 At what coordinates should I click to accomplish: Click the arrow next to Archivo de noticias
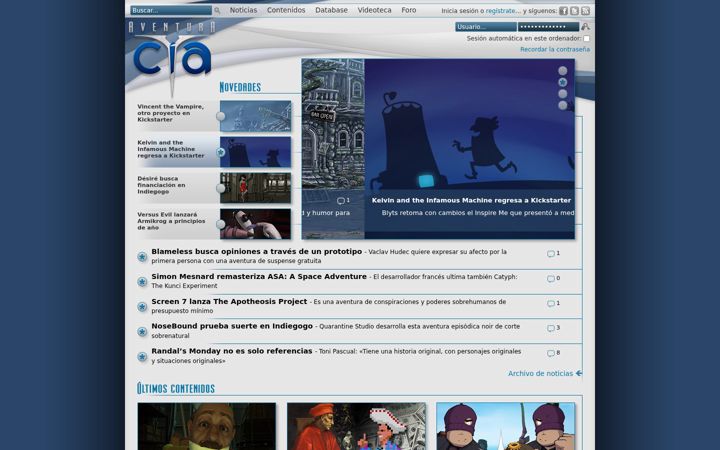(579, 373)
